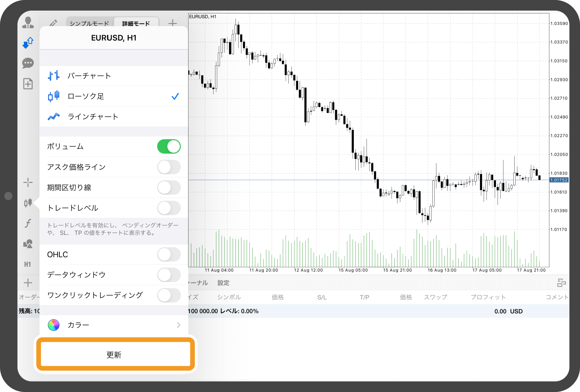Image resolution: width=580 pixels, height=392 pixels.
Task: Select the 設定 tab
Action: point(223,283)
